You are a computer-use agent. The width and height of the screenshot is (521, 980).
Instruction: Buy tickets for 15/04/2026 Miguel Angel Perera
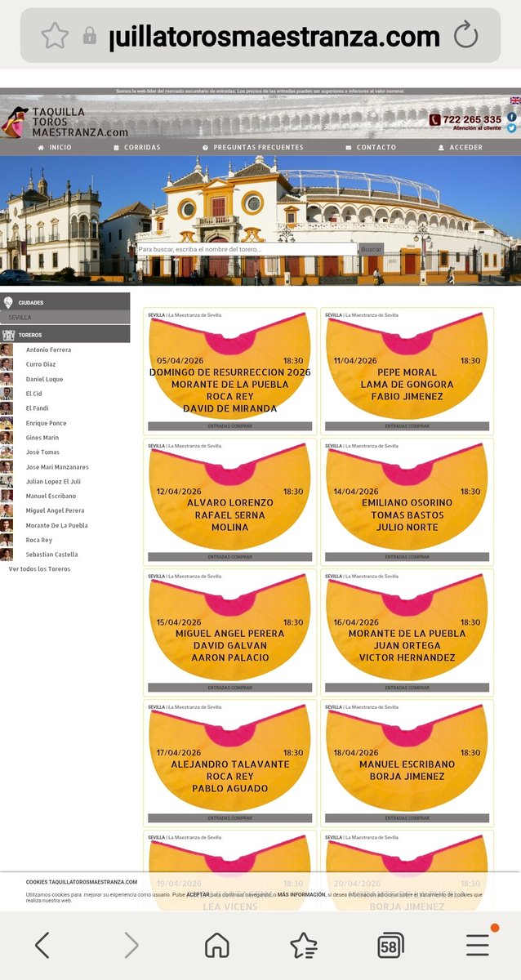click(x=230, y=688)
